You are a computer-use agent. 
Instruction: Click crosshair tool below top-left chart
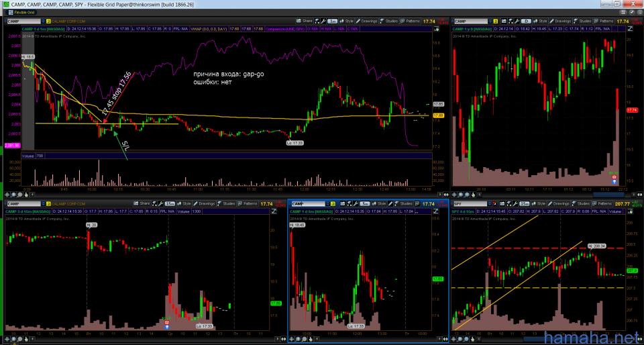(7, 195)
